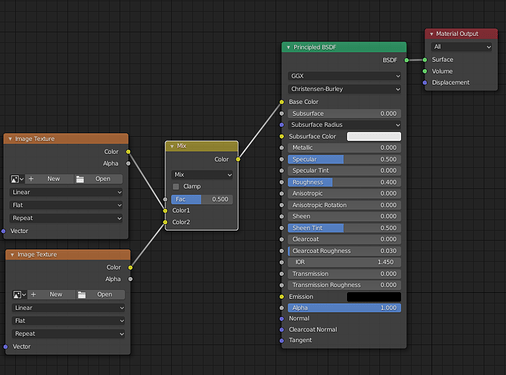Click the Clearcoat Roughness 0.030 field
This screenshot has height=375, width=506.
tap(344, 251)
